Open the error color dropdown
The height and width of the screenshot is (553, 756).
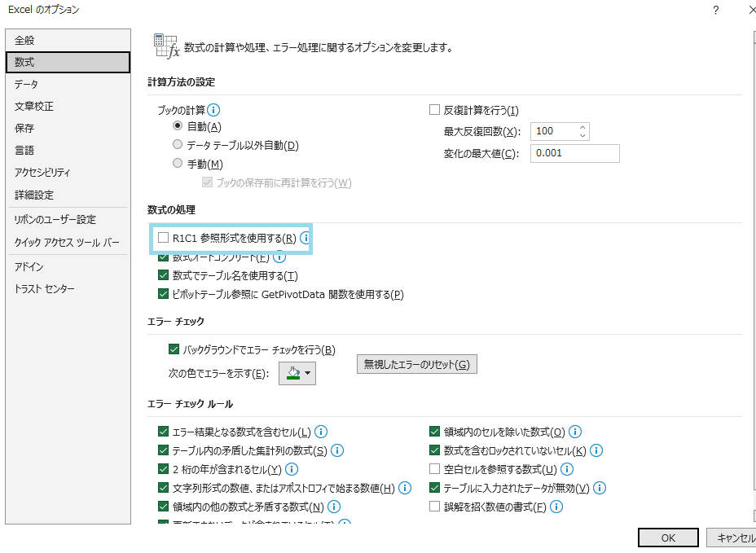click(307, 373)
